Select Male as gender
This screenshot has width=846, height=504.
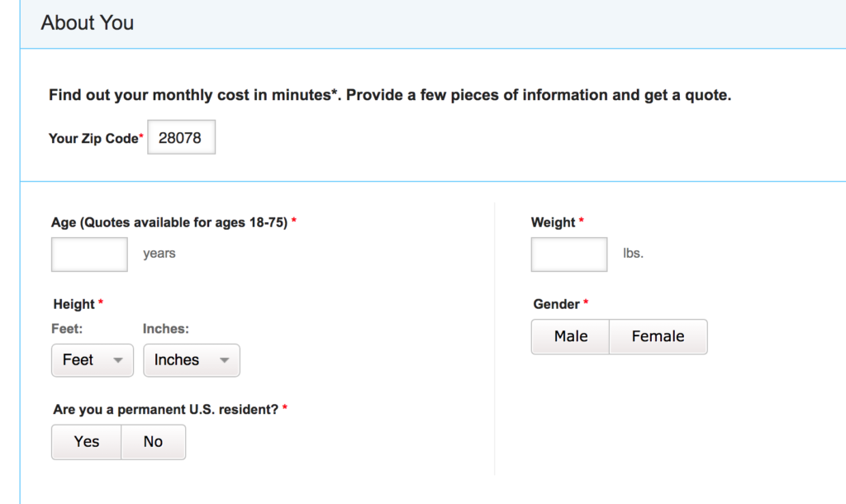[571, 336]
